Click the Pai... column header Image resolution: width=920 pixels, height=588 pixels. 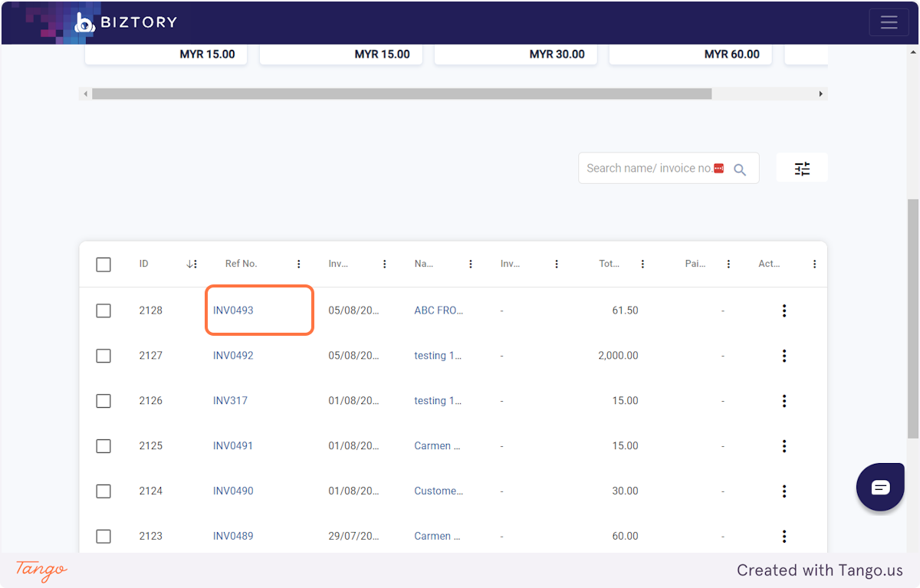coord(695,264)
